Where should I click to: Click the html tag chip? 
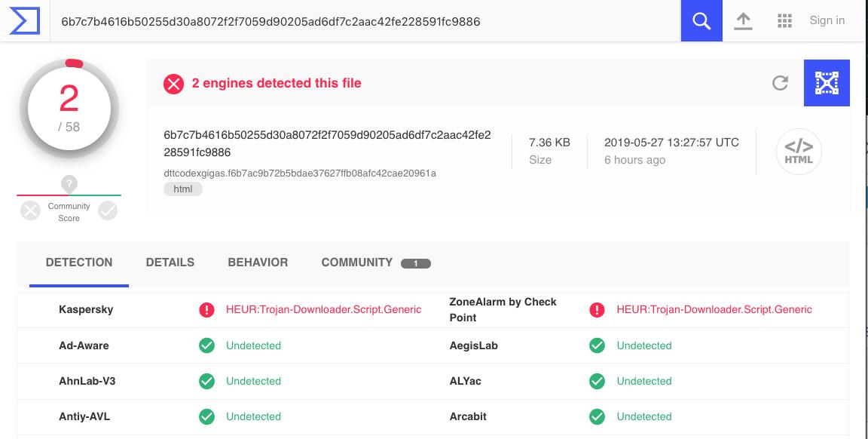point(182,189)
